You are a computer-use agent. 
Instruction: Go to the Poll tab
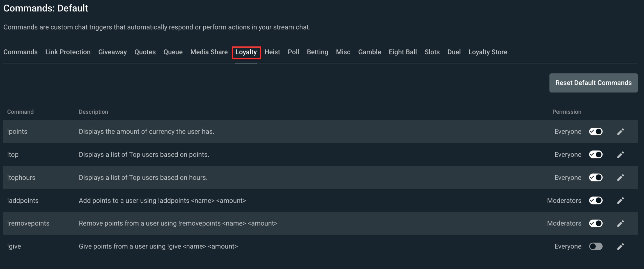click(x=293, y=52)
